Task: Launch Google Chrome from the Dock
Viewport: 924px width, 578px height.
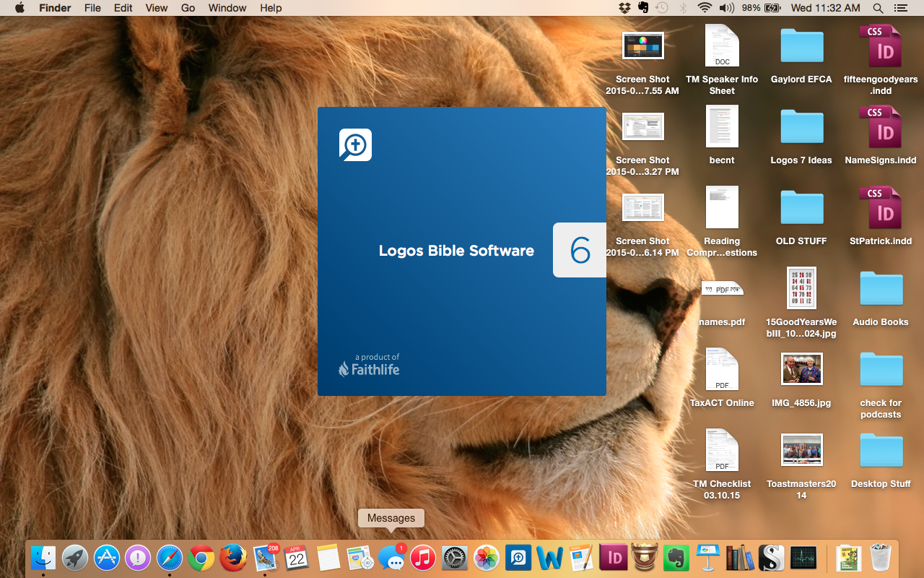Action: point(201,558)
